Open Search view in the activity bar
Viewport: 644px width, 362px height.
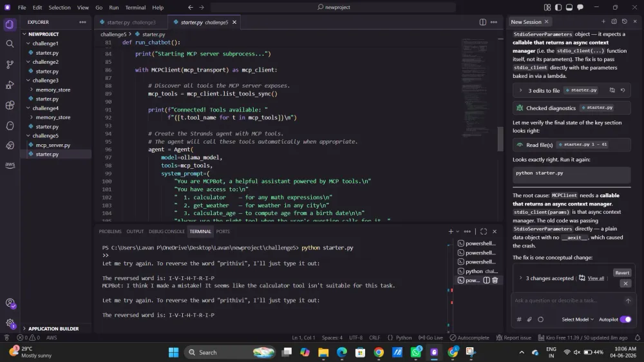coord(10,44)
